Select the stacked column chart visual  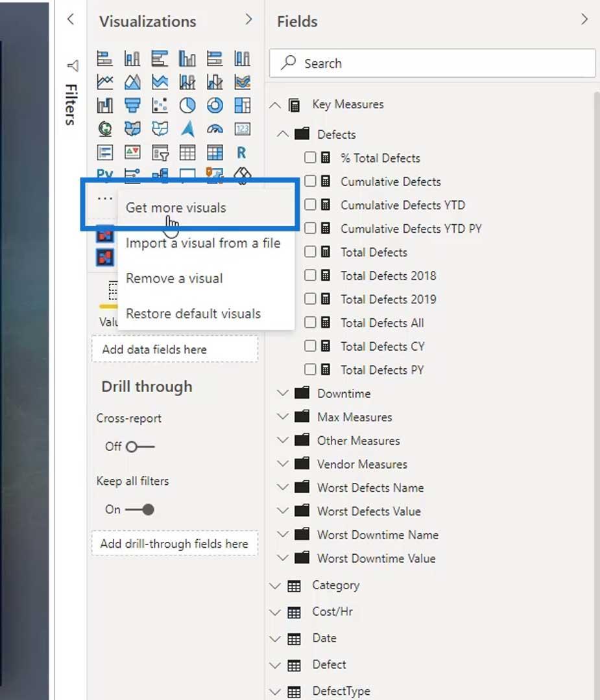pos(132,58)
